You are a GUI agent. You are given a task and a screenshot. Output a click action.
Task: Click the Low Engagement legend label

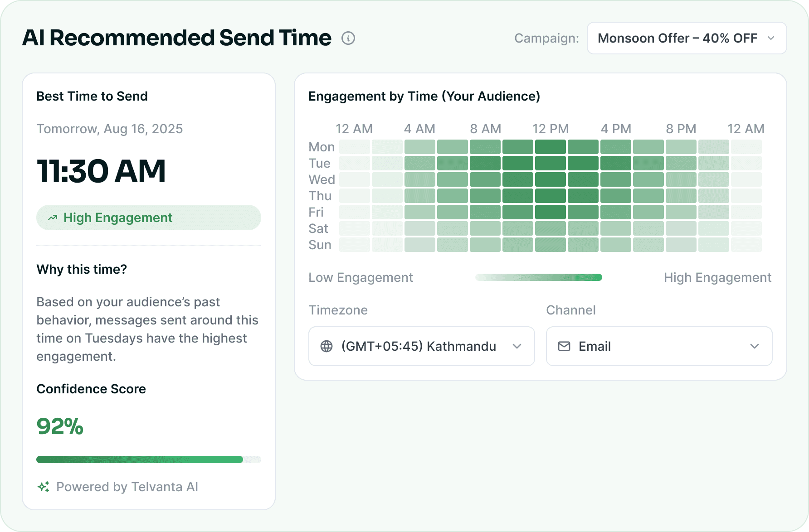point(361,277)
